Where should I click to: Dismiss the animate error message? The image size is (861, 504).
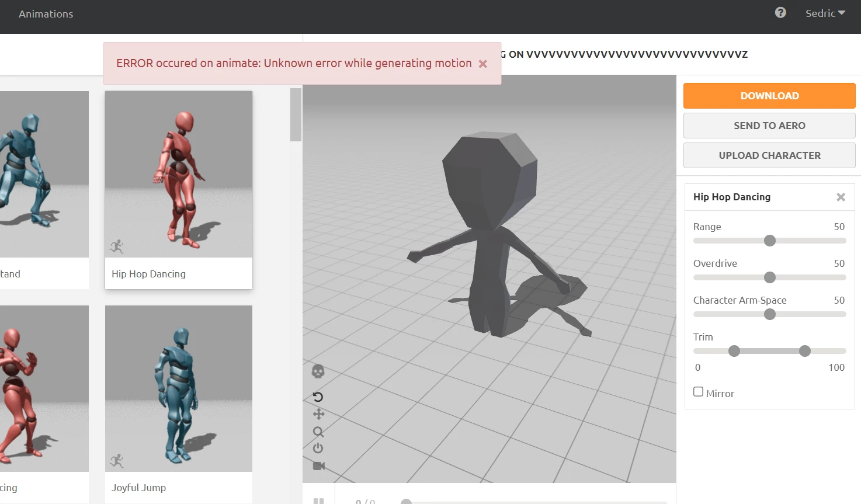pyautogui.click(x=482, y=64)
